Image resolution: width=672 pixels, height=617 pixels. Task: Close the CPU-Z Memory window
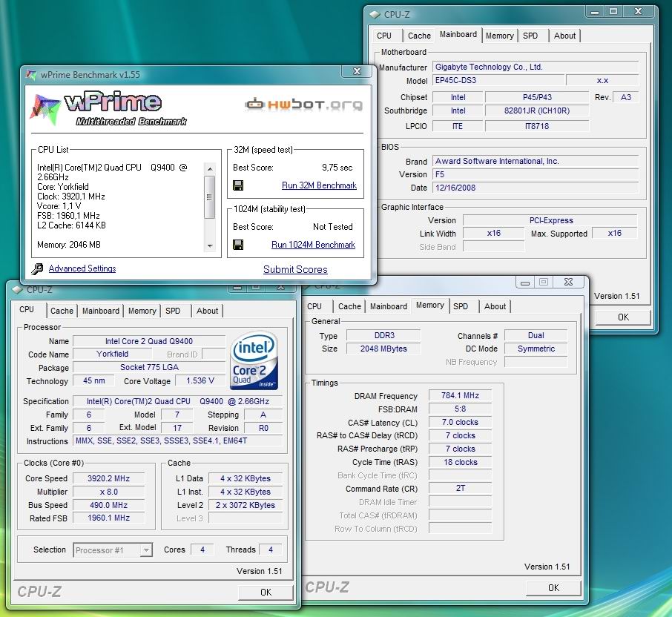[568, 283]
